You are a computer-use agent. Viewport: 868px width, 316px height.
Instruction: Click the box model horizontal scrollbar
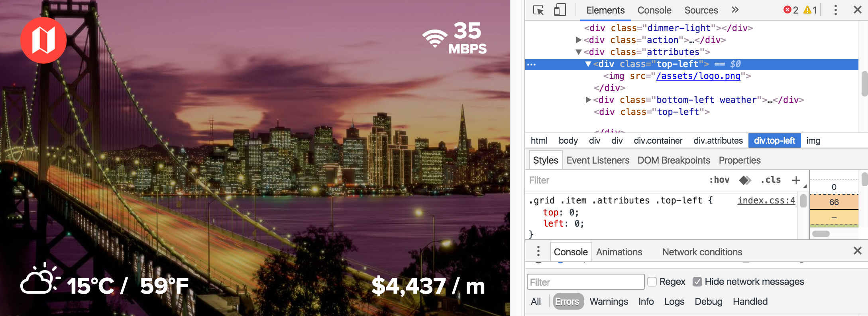coord(821,234)
